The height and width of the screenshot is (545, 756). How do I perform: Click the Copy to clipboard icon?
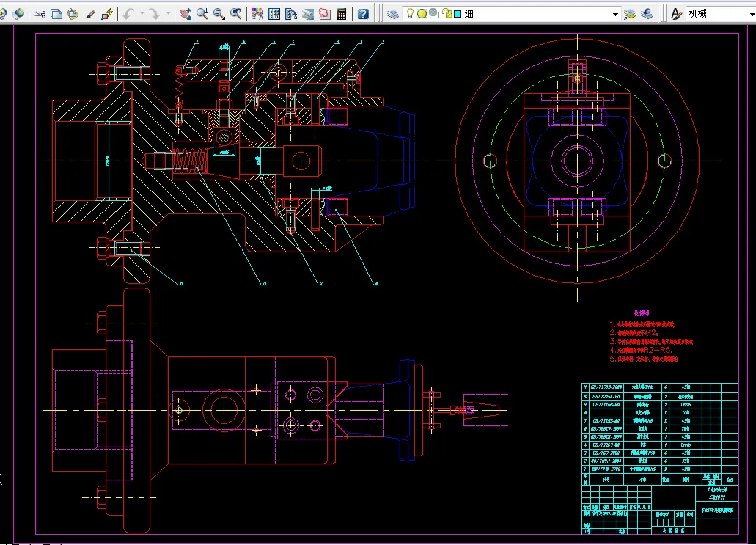(56, 14)
